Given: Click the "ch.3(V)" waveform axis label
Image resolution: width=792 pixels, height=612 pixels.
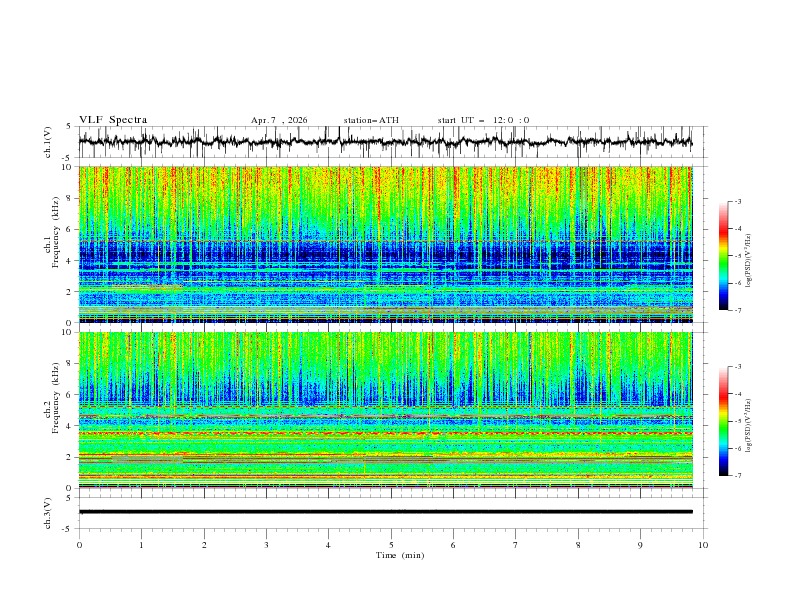Looking at the screenshot, I should pyautogui.click(x=48, y=513).
